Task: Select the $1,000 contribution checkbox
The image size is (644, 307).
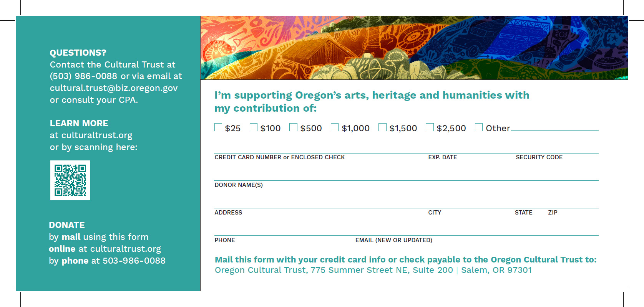Action: [335, 127]
